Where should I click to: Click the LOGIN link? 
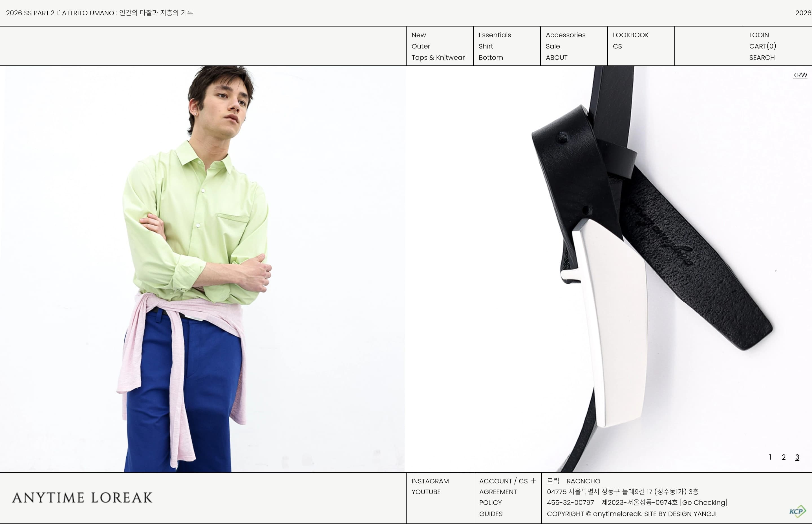759,35
